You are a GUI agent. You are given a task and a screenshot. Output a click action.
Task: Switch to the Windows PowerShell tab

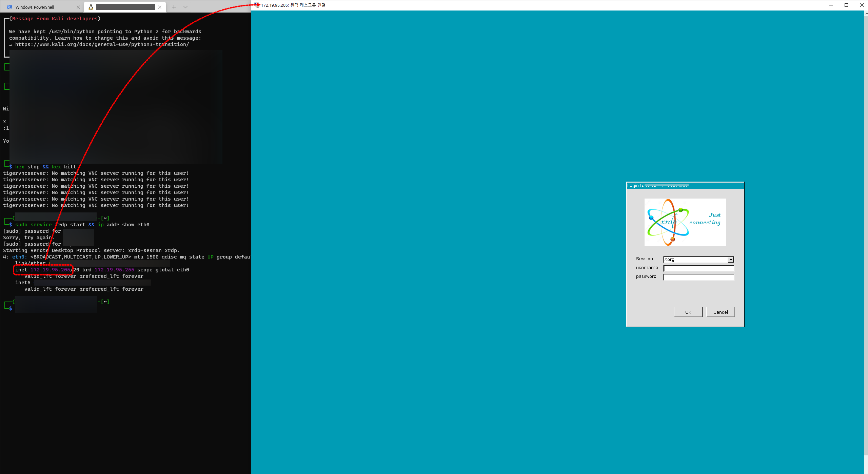click(x=35, y=7)
